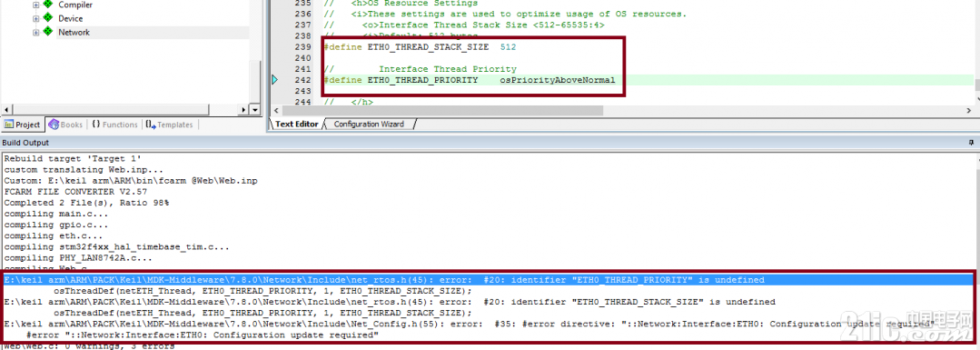This screenshot has width=980, height=350.
Task: Click the '#error Configuration update required' line
Action: [x=203, y=335]
